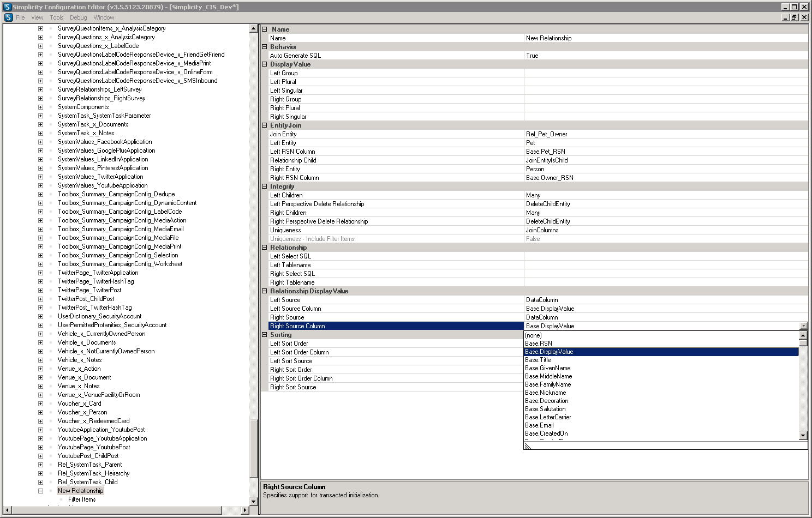Choose Base.DisplayValue in the dropdown list
812x518 pixels.
[x=661, y=352]
